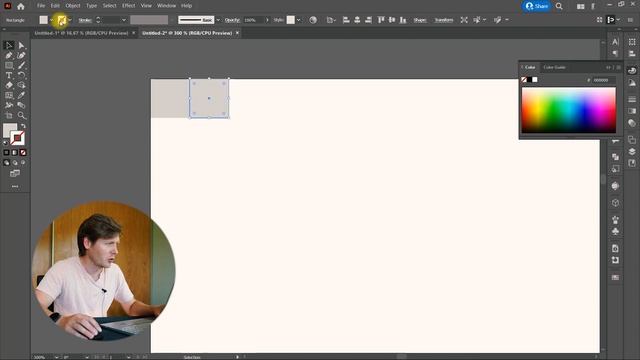Viewport: 640px width, 360px height.
Task: Enable Draw Inside mode
Action: point(23,162)
